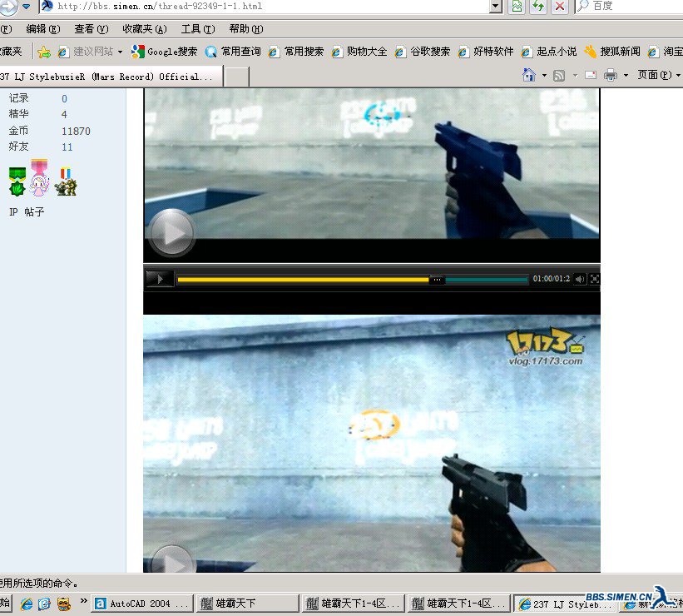Click the RSS feeds icon

pyautogui.click(x=559, y=76)
